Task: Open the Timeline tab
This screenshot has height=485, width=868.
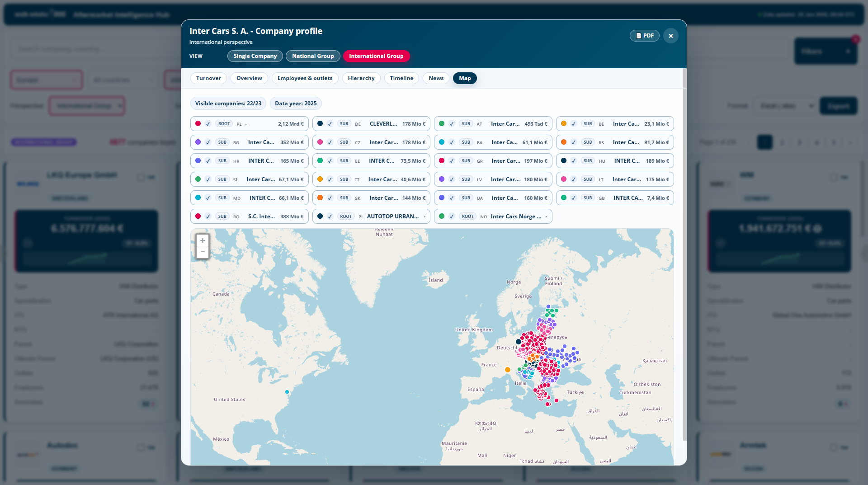Action: pos(401,78)
